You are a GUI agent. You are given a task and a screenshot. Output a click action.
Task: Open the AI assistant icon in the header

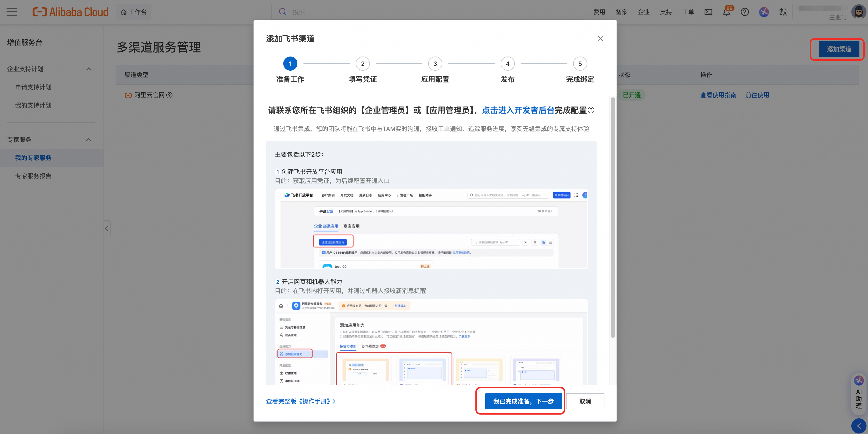pos(764,12)
